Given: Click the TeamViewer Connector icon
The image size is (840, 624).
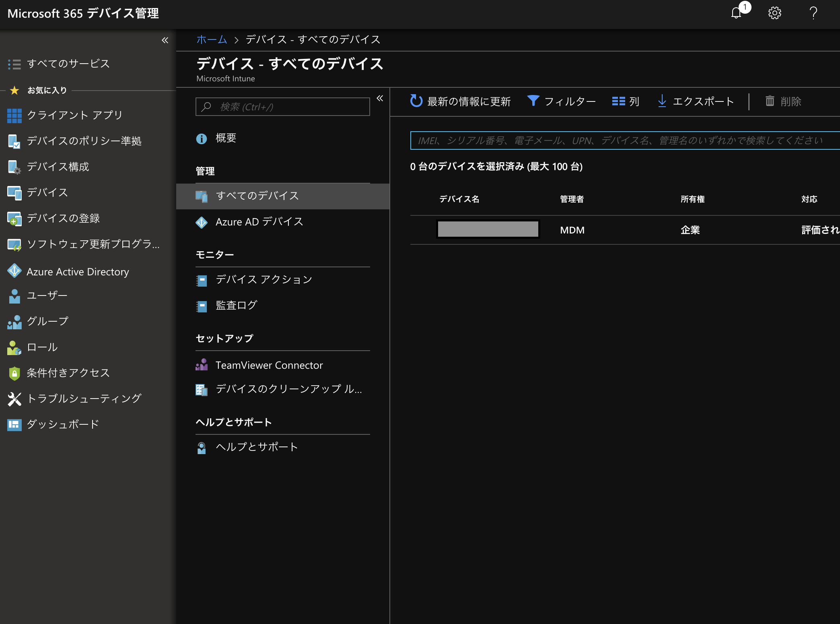Looking at the screenshot, I should pyautogui.click(x=202, y=365).
